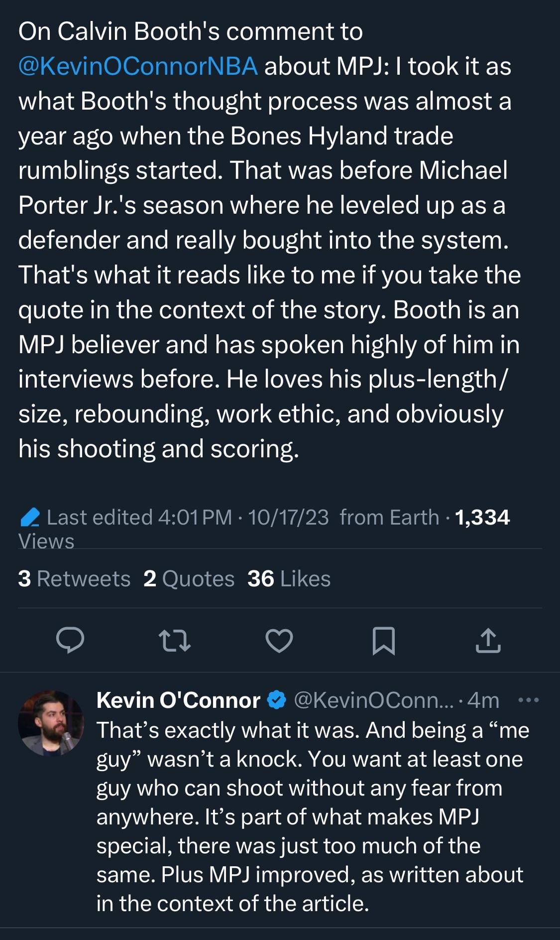
Task: Open the Last edited 4:01 PM history
Action: pyautogui.click(x=139, y=518)
